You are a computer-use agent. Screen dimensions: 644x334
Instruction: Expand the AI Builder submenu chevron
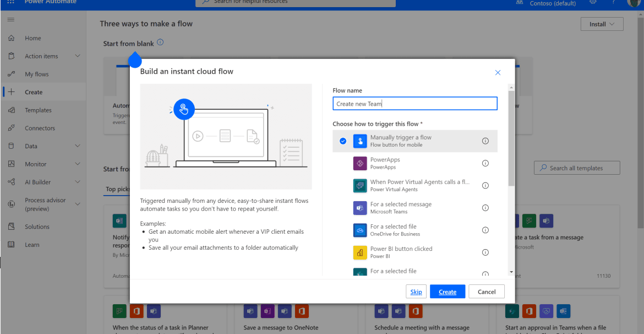(78, 182)
